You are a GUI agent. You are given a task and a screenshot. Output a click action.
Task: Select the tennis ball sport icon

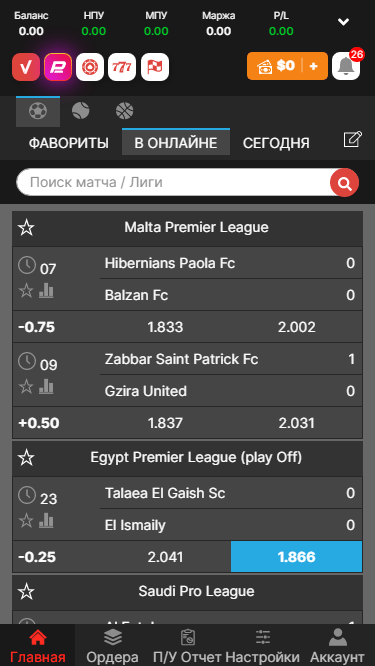[81, 112]
